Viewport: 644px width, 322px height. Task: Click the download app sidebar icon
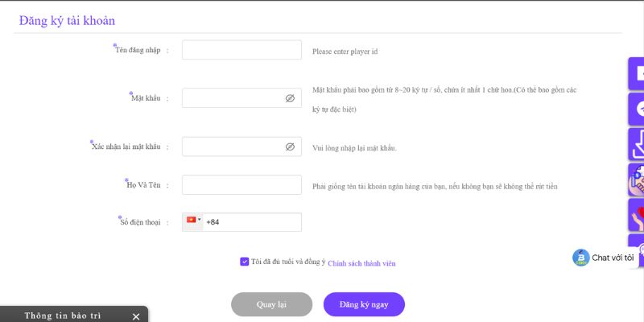tap(637, 144)
